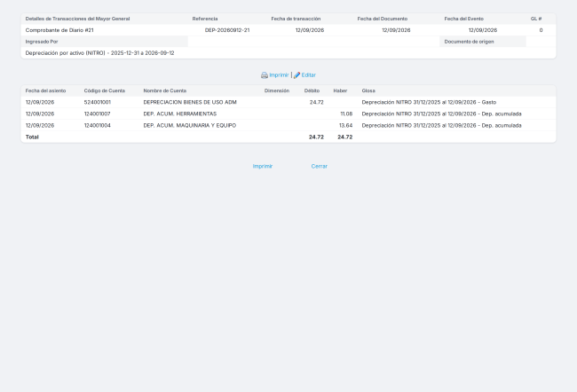The height and width of the screenshot is (392, 577).
Task: Close the view with the Cerrar button
Action: click(319, 166)
